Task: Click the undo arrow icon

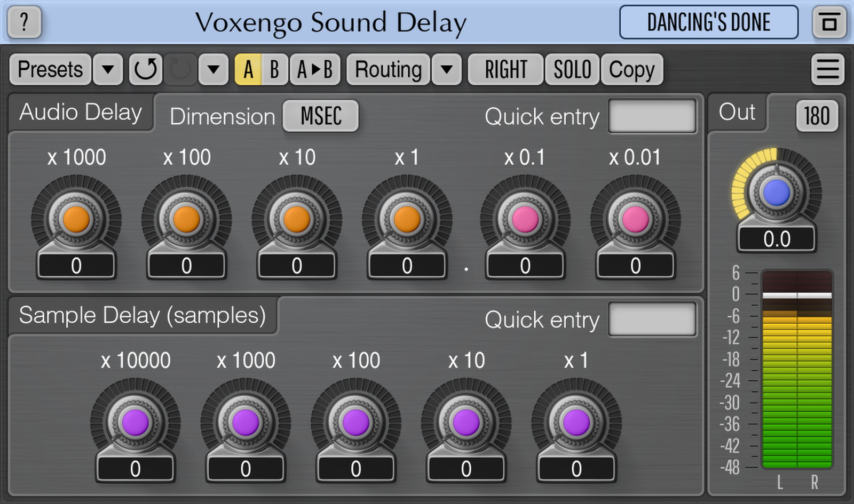Action: (x=145, y=69)
